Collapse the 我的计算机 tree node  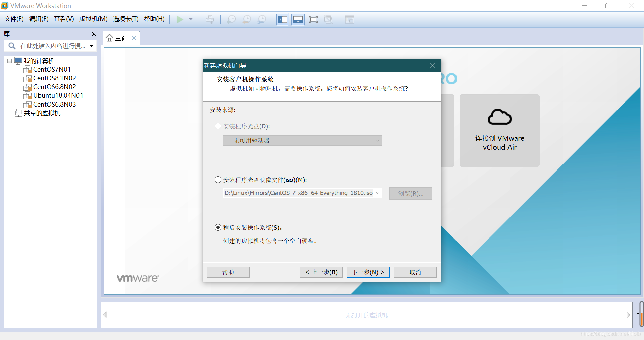pos(10,61)
